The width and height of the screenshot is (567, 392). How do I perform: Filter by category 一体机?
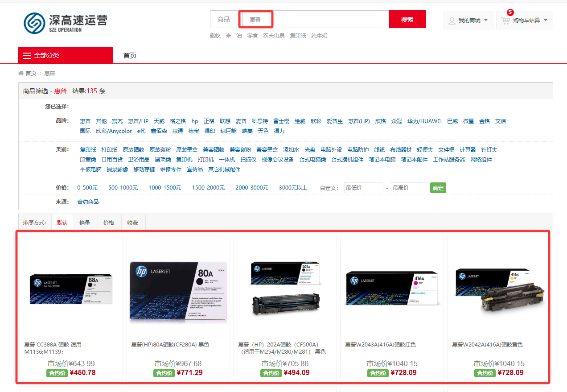(227, 160)
